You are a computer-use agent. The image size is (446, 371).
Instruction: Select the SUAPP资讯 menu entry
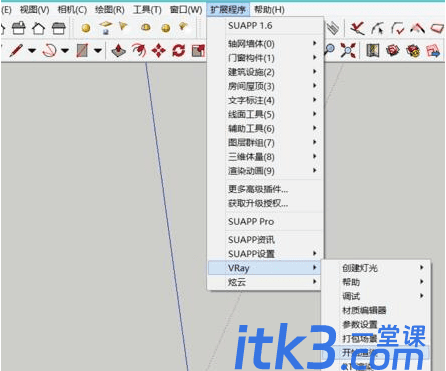coord(266,239)
